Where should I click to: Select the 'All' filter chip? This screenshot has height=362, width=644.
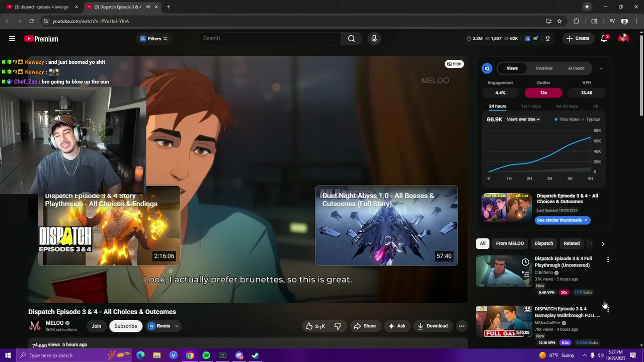tap(482, 243)
